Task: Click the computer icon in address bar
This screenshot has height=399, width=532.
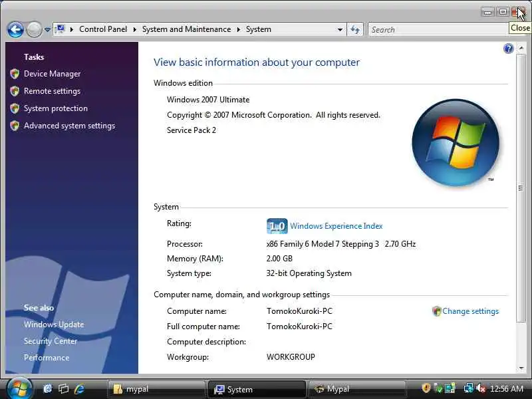Action: tap(61, 29)
